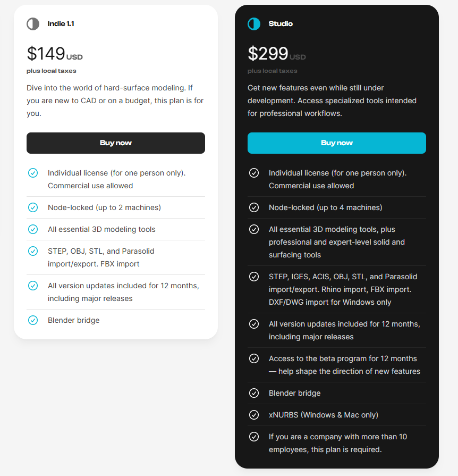Click checkmark for company with 10 employees requirement
The image size is (458, 476).
point(254,437)
